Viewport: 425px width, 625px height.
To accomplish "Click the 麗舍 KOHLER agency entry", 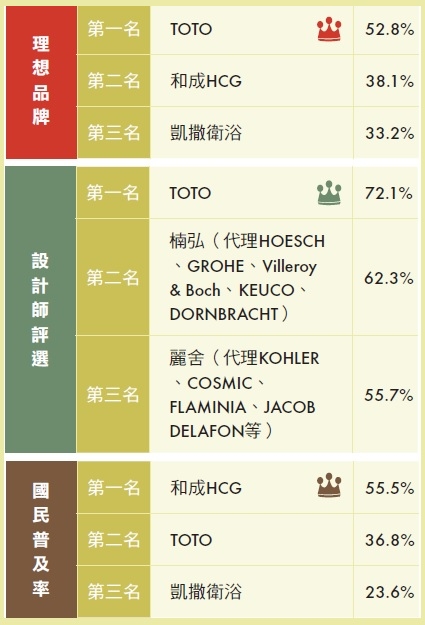I will pos(244,394).
